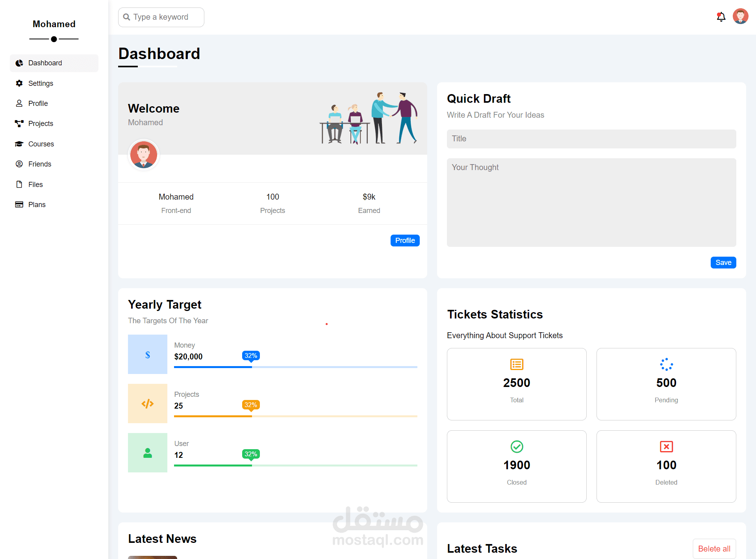The image size is (756, 559).
Task: Click the Title input field in Quick Draft
Action: pos(591,139)
